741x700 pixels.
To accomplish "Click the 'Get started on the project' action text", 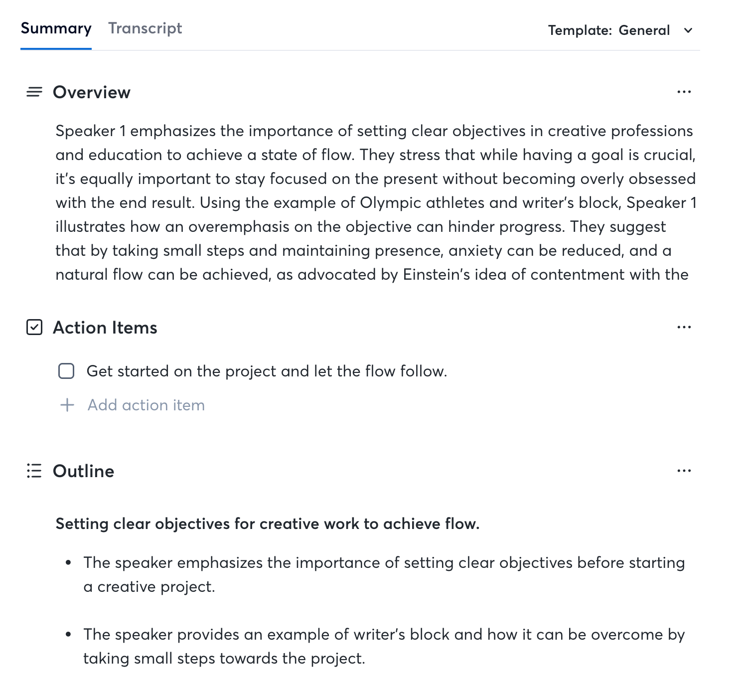I will (267, 371).
